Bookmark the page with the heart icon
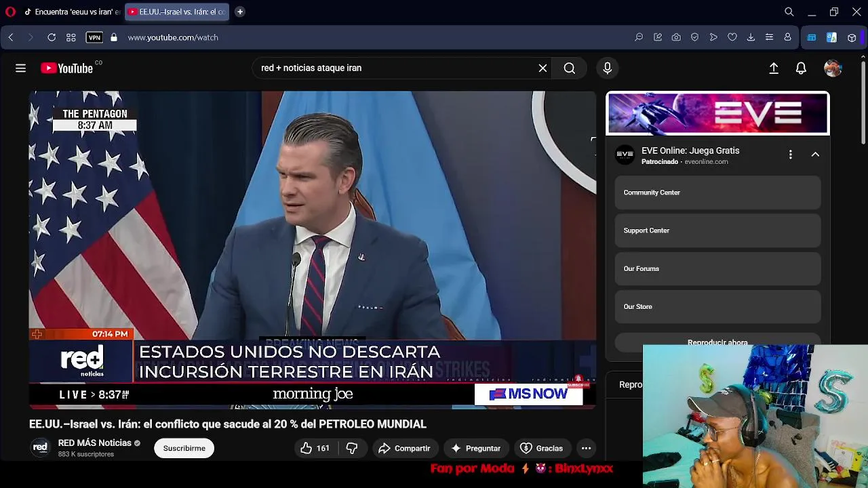Screen dimensions: 868x488 [732, 37]
